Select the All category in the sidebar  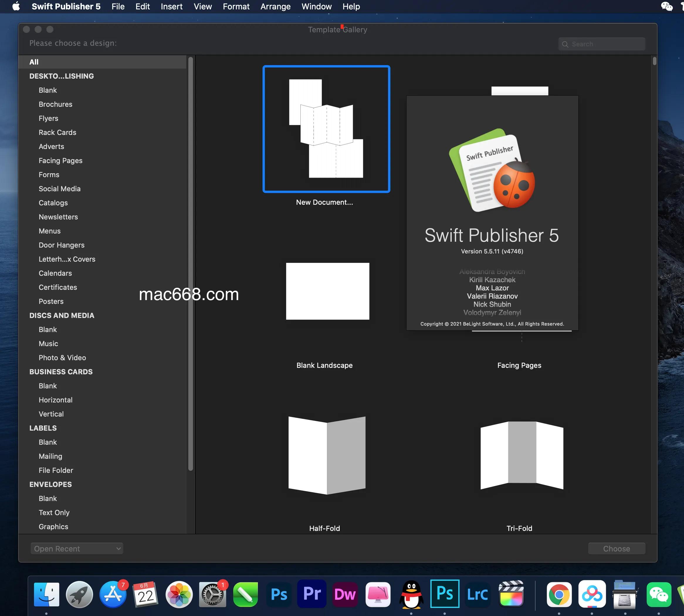coord(34,62)
